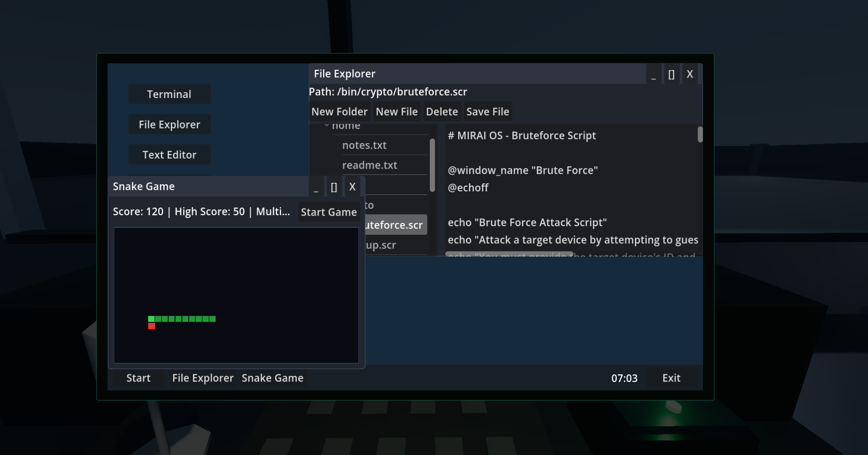The height and width of the screenshot is (455, 868).
Task: Close the File Explorer window
Action: click(690, 74)
